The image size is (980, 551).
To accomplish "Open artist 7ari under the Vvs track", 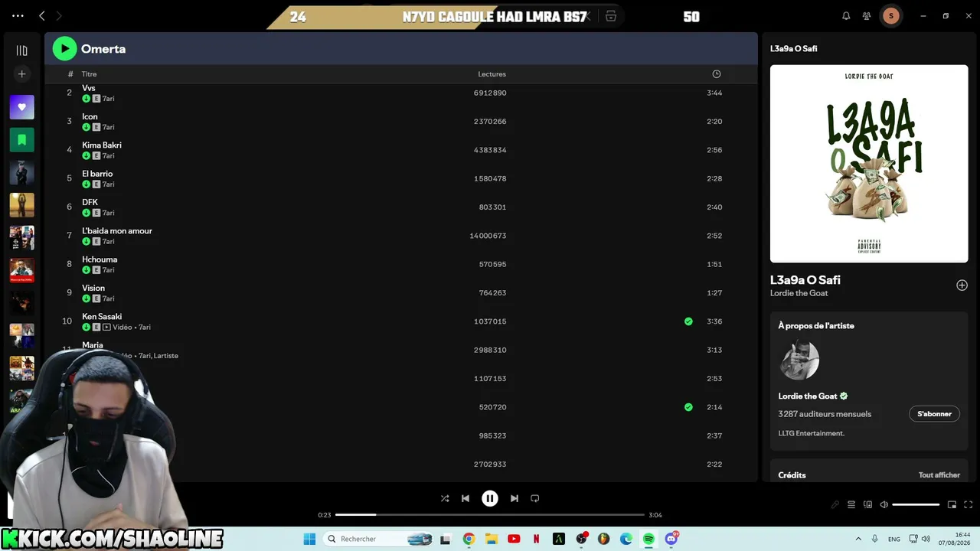I will (109, 99).
